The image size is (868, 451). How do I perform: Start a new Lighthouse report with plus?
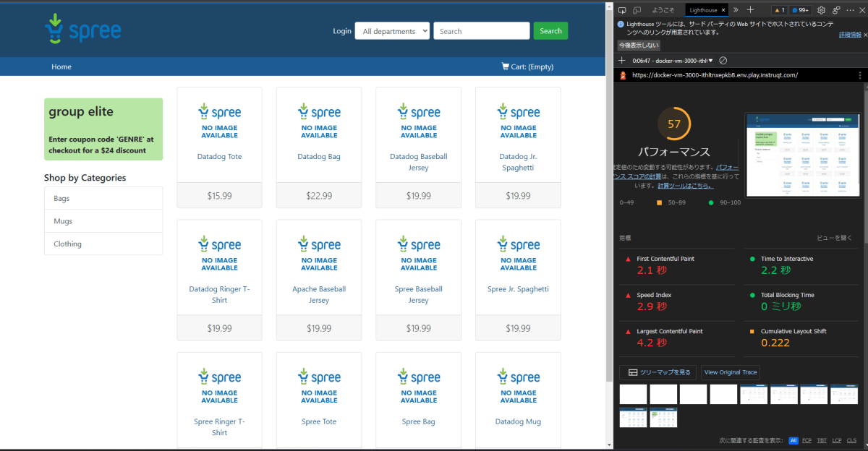tap(622, 61)
